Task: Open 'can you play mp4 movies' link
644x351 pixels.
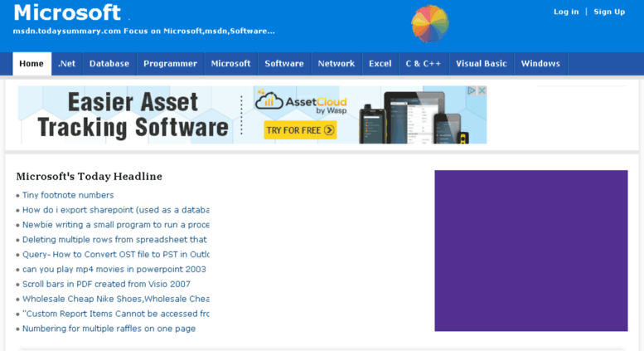Action: 114,269
